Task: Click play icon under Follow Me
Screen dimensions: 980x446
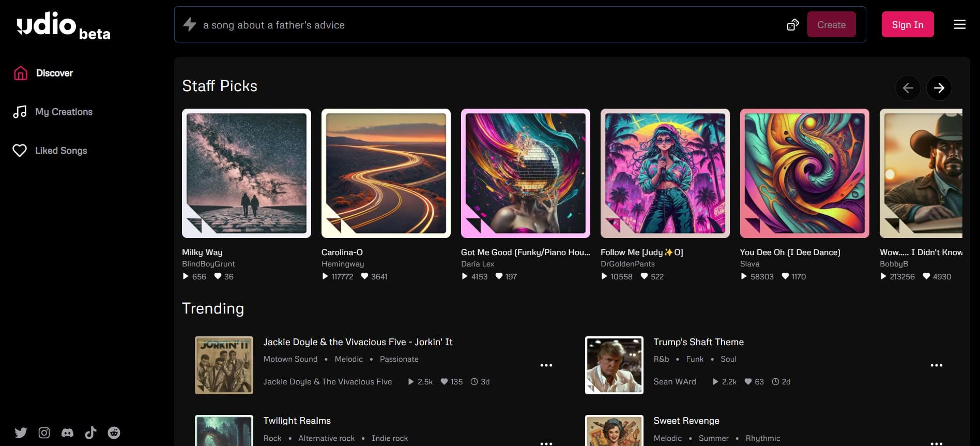Action: [604, 276]
